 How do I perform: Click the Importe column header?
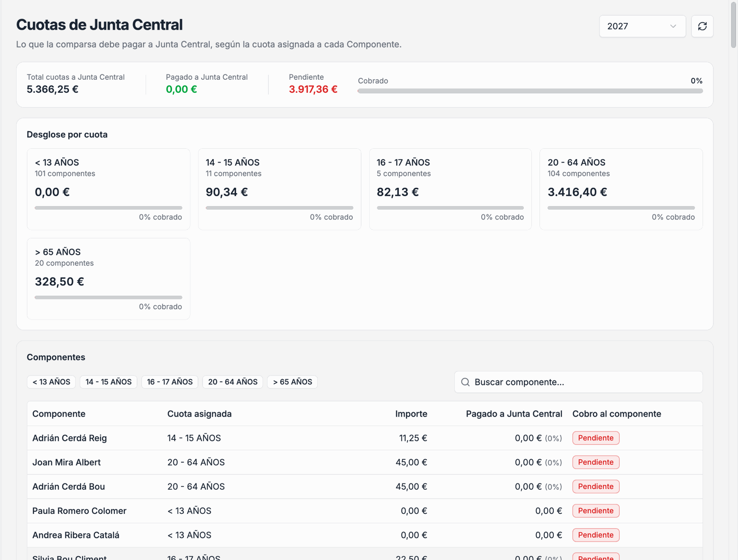click(411, 414)
